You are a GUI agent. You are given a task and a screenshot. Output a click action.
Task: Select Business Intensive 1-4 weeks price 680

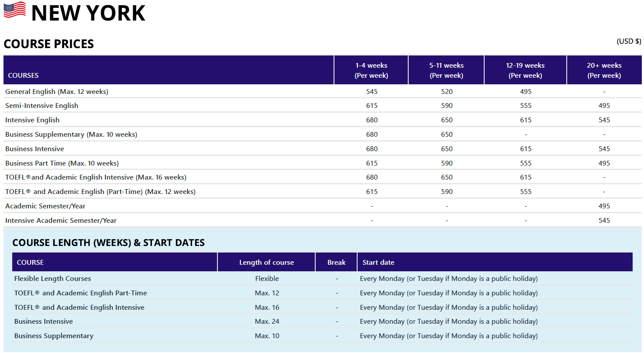372,149
